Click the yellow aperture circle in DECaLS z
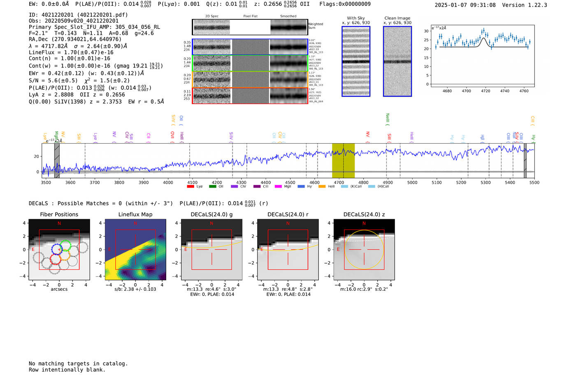 tap(364, 250)
